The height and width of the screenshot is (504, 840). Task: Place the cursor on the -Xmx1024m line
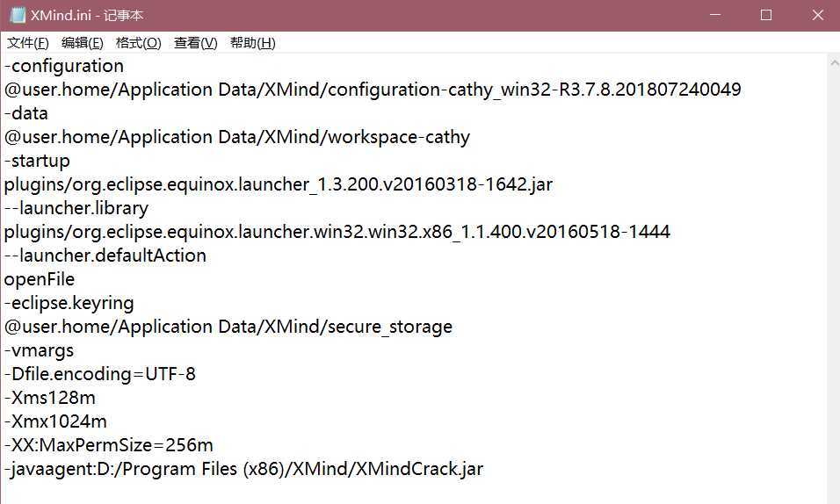coord(55,421)
